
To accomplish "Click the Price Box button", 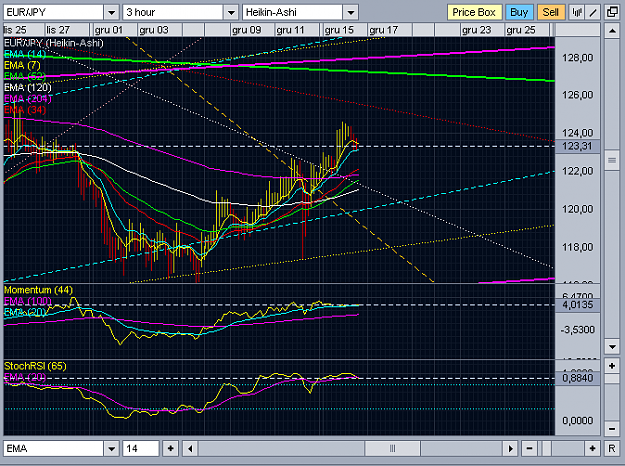I will [474, 12].
